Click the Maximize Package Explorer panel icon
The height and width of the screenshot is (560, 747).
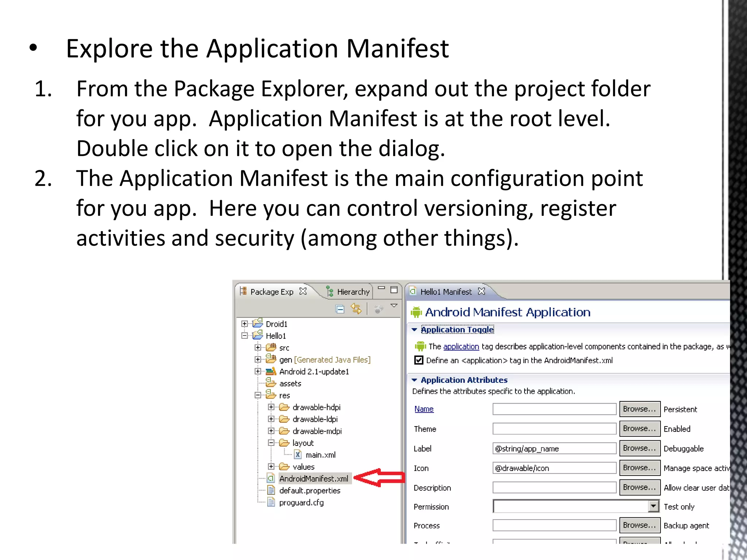(394, 290)
